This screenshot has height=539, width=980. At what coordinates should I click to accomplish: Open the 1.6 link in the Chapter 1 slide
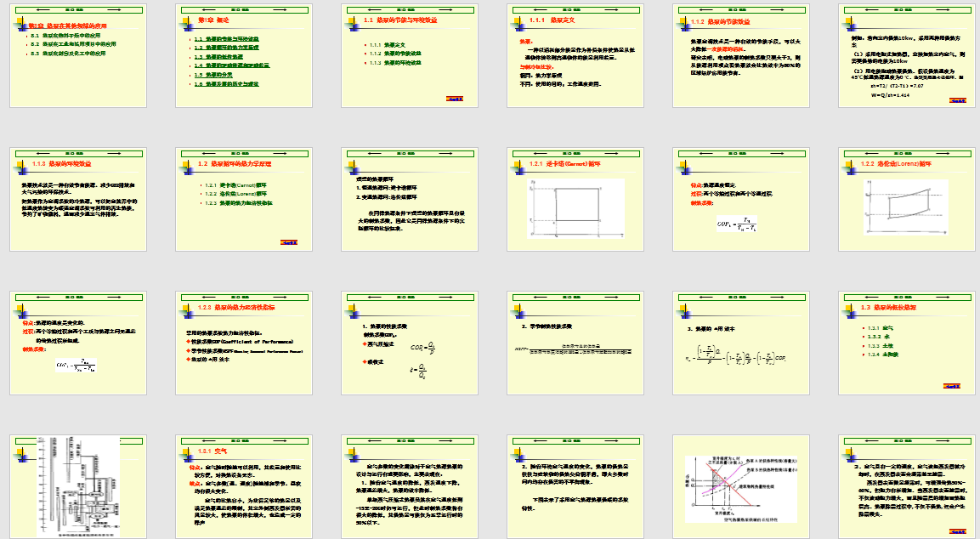click(225, 84)
